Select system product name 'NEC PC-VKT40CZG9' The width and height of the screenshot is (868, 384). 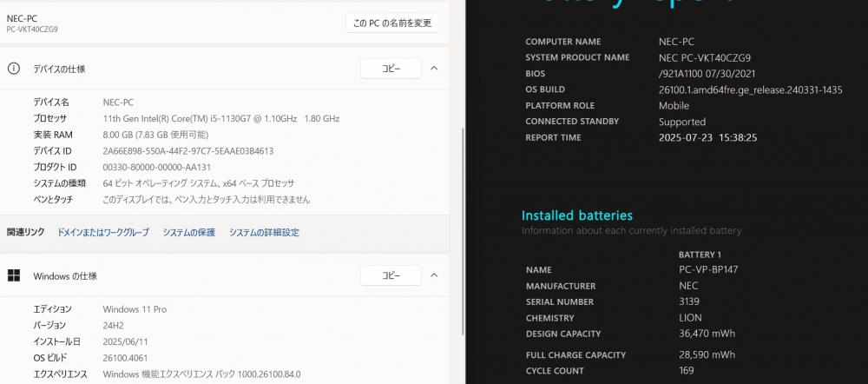tap(705, 57)
